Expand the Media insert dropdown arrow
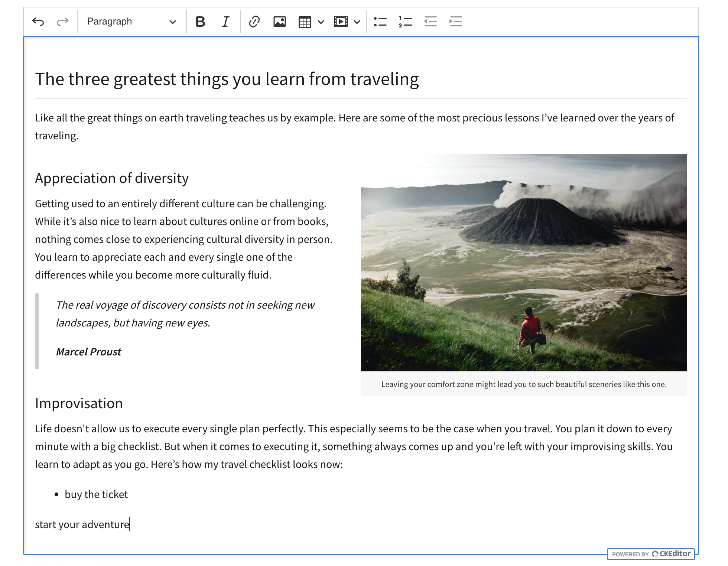728x566 pixels. click(355, 21)
